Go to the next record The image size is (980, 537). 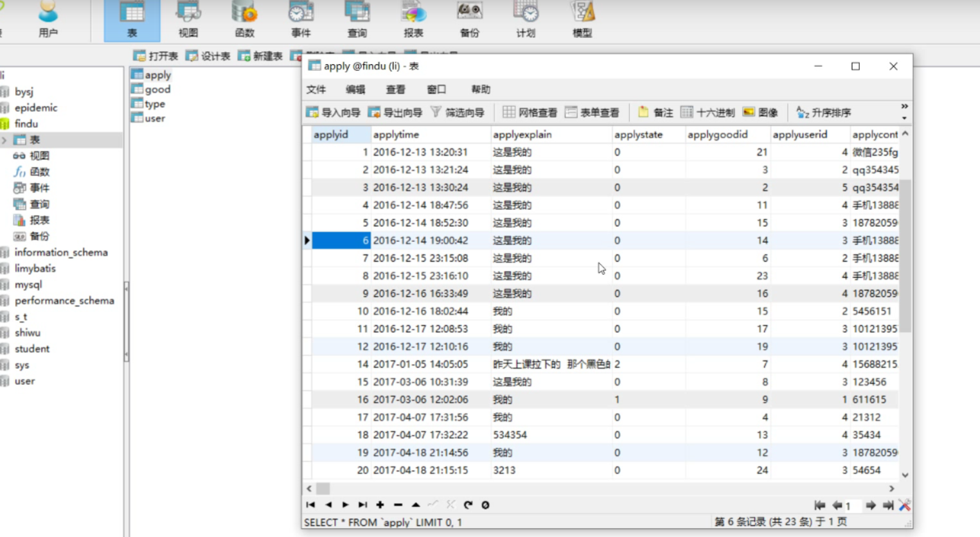[346, 505]
